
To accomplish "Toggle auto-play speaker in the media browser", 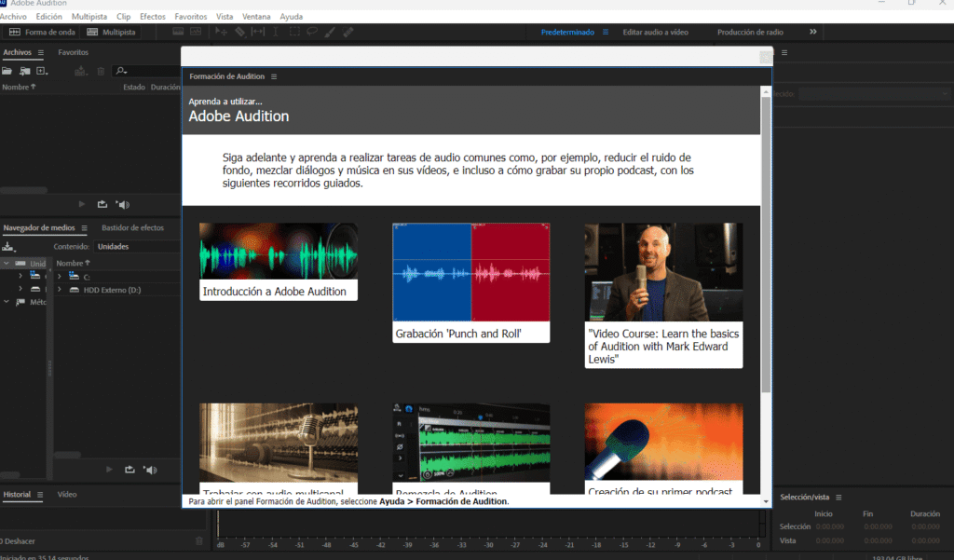I will [150, 470].
